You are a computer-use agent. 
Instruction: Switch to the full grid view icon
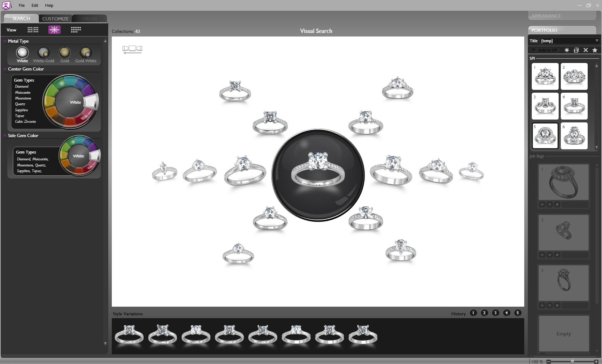point(76,30)
